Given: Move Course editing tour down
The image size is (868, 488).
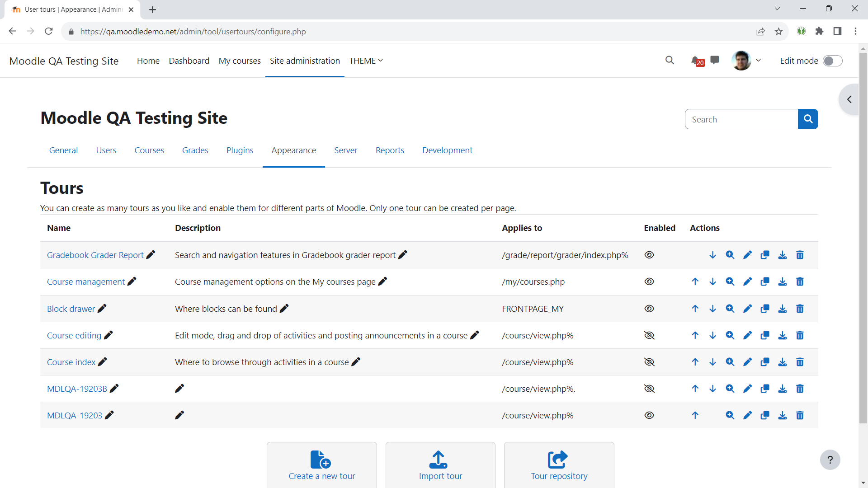Looking at the screenshot, I should tap(712, 335).
